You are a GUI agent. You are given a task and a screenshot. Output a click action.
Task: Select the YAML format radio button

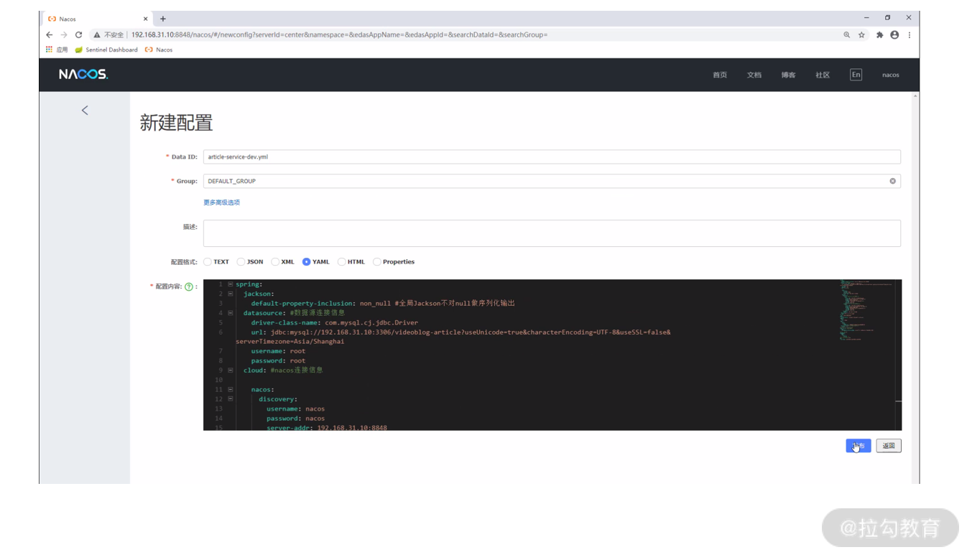coord(307,262)
